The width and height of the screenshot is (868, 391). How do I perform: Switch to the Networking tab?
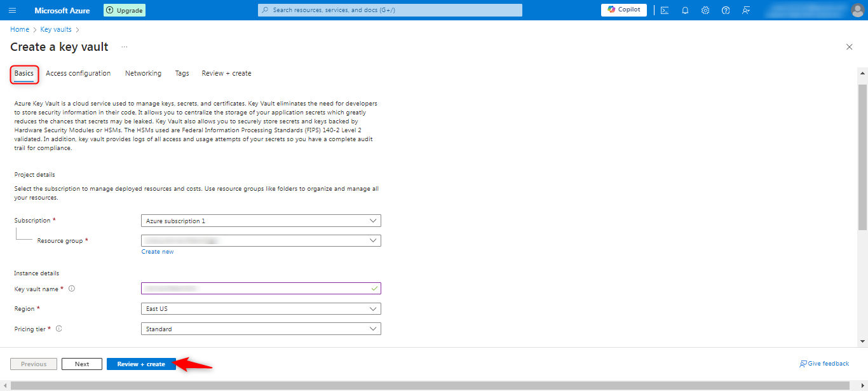pos(143,73)
